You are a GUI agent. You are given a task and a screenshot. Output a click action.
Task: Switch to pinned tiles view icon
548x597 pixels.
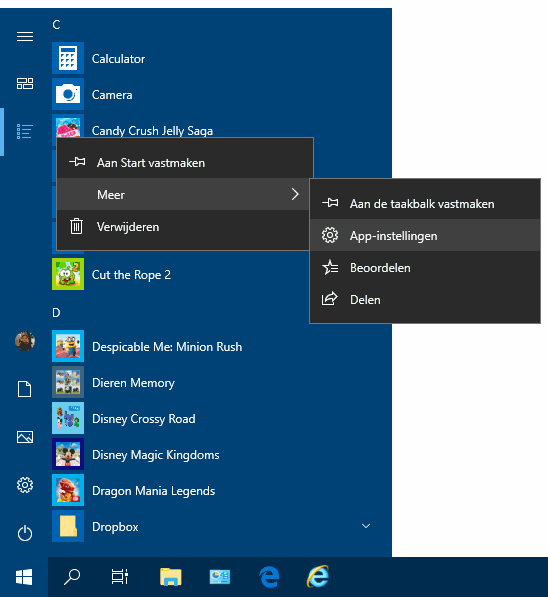click(x=25, y=83)
